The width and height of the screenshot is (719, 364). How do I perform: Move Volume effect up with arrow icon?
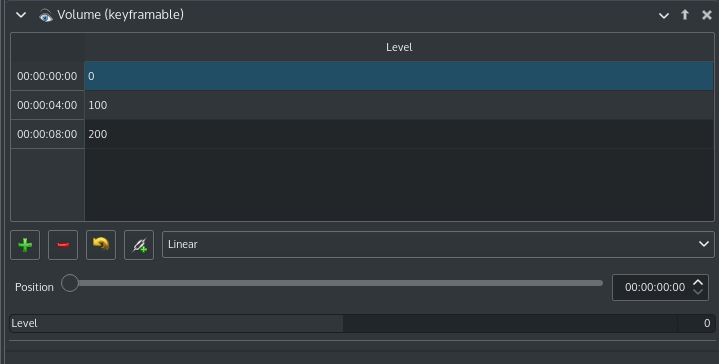[685, 15]
